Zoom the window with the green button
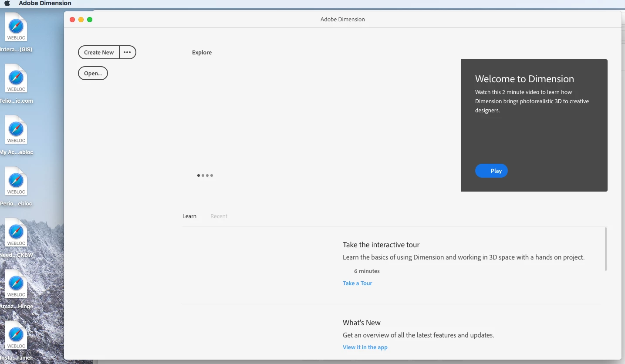Viewport: 625px width, 364px height. point(90,20)
